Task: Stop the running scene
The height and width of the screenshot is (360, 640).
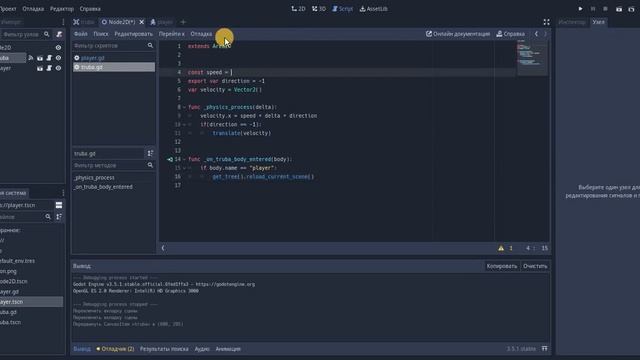Action: coord(605,9)
